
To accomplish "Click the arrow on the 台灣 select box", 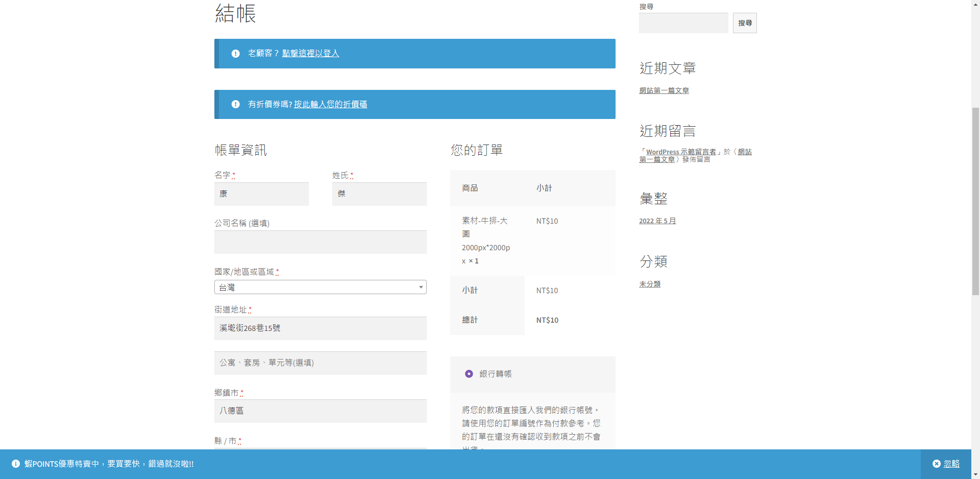I will click(421, 287).
